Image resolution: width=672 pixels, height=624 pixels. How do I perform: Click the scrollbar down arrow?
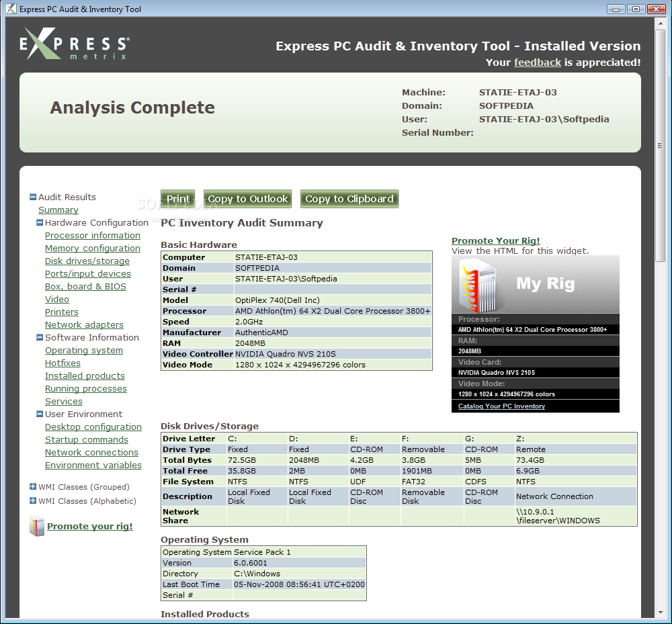pyautogui.click(x=660, y=613)
